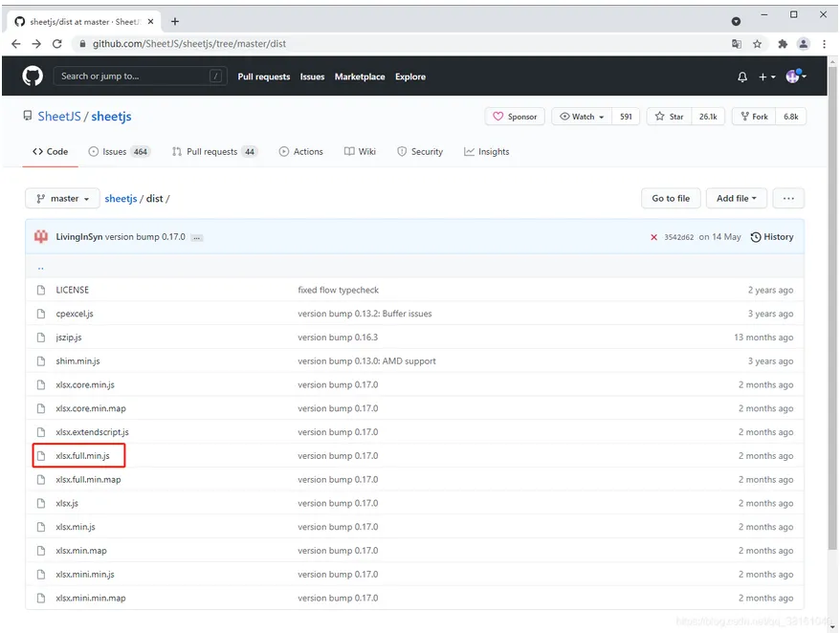Open commit 3542d62
The height and width of the screenshot is (633, 840).
(678, 237)
